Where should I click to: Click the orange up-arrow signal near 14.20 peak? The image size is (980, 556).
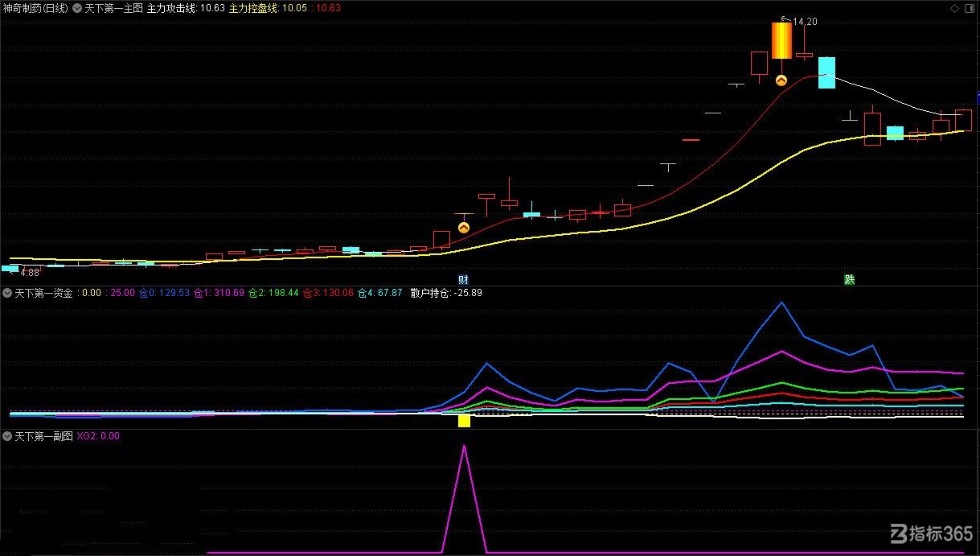(781, 80)
